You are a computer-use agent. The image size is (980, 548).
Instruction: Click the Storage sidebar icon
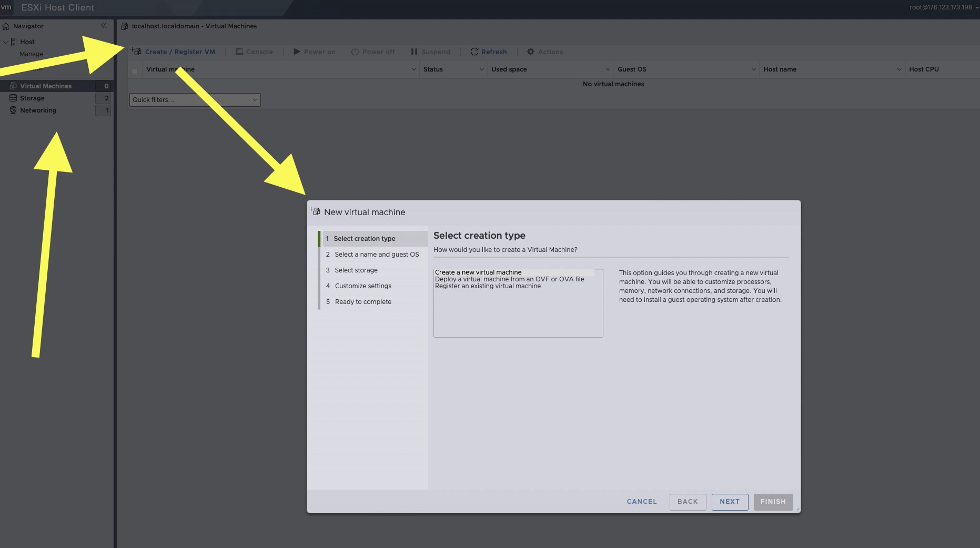tap(13, 98)
